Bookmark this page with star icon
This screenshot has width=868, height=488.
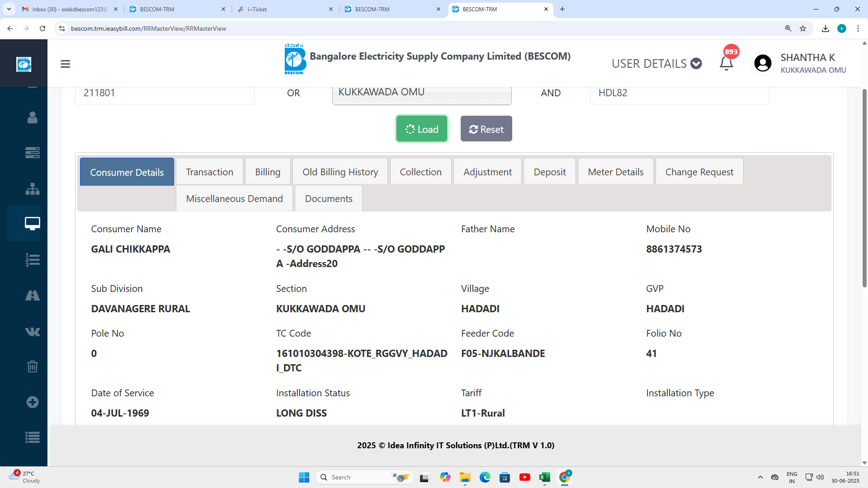803,28
